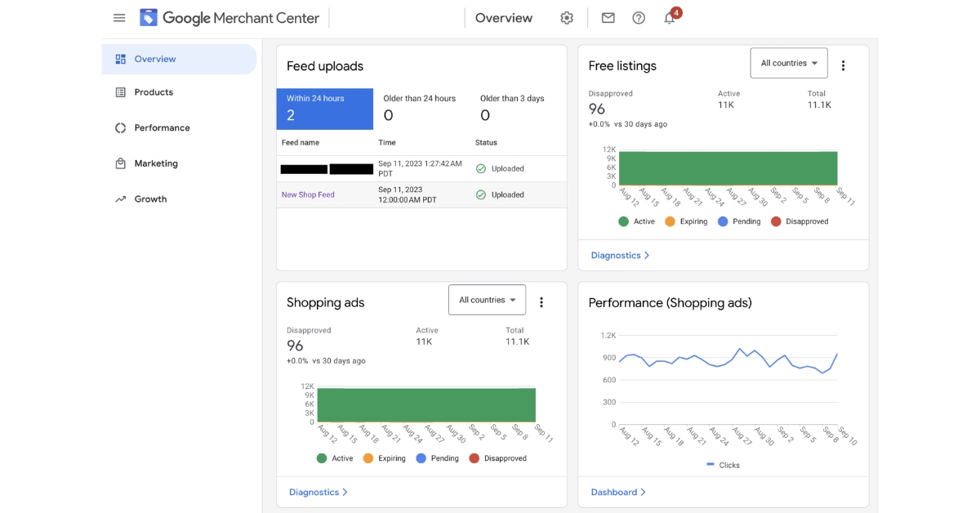Screen dimensions: 980x513
Task: Open Shopping ads three-dot more menu
Action: [541, 302]
